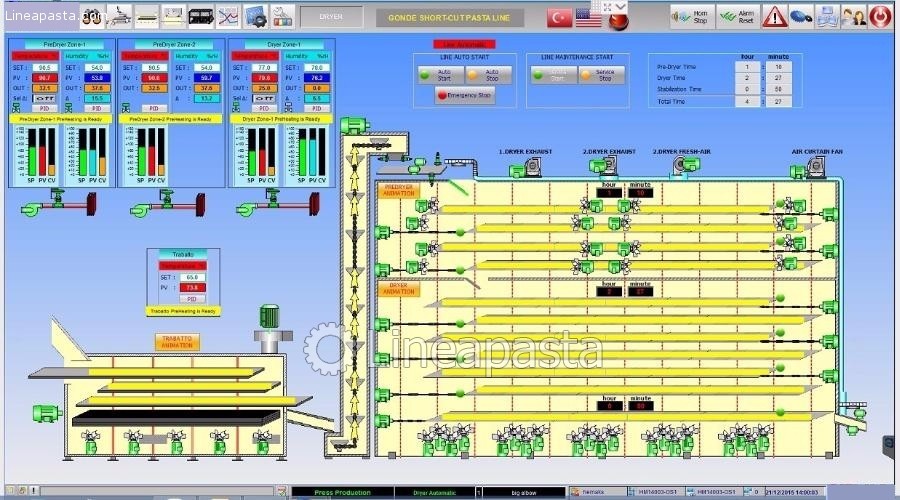Edit PreDryer Zone-1 temperature SET value
900x500 pixels.
point(44,67)
